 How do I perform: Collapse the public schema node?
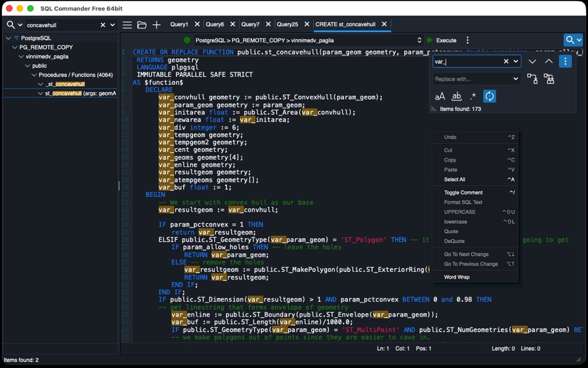27,66
